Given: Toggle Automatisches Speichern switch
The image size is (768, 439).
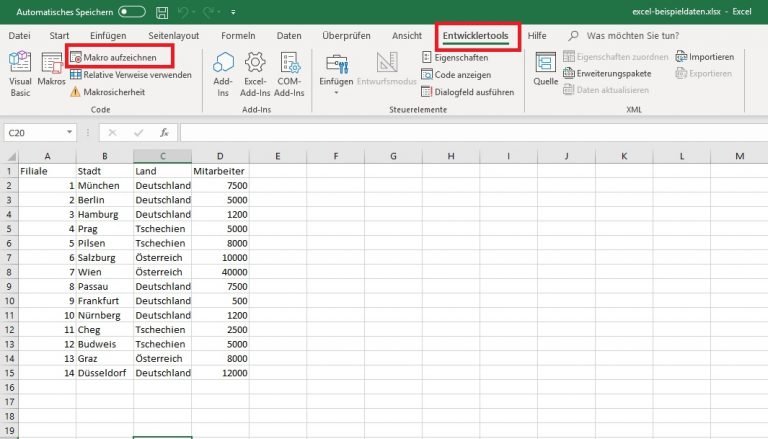Looking at the screenshot, I should [132, 12].
